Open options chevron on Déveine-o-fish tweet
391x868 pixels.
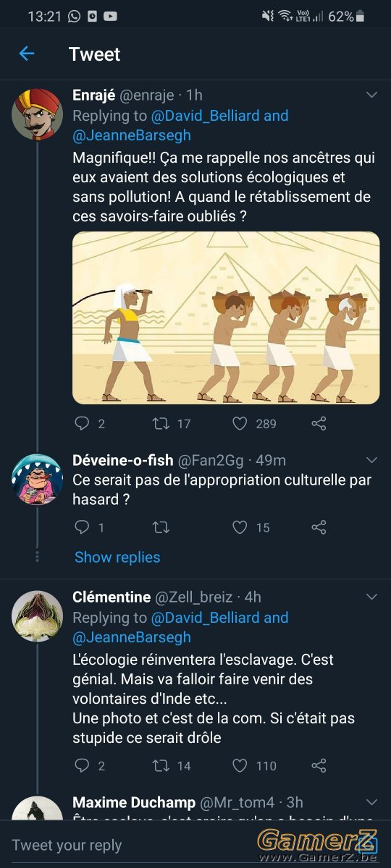[x=371, y=460]
